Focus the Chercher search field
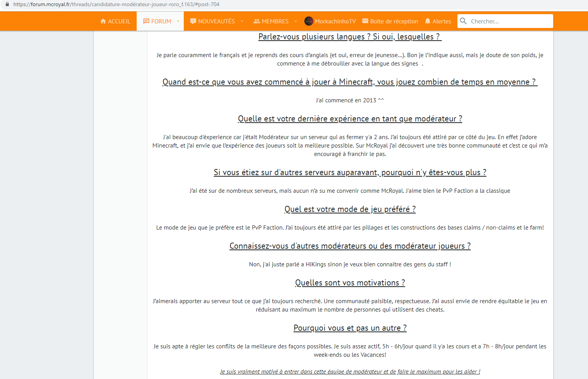The width and height of the screenshot is (588, 379). click(x=505, y=21)
